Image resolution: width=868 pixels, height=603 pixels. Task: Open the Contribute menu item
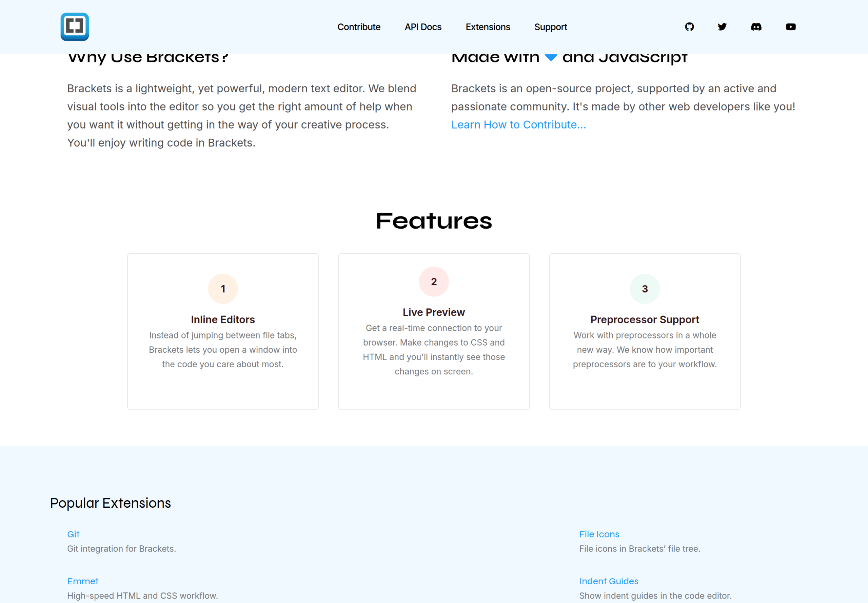359,27
